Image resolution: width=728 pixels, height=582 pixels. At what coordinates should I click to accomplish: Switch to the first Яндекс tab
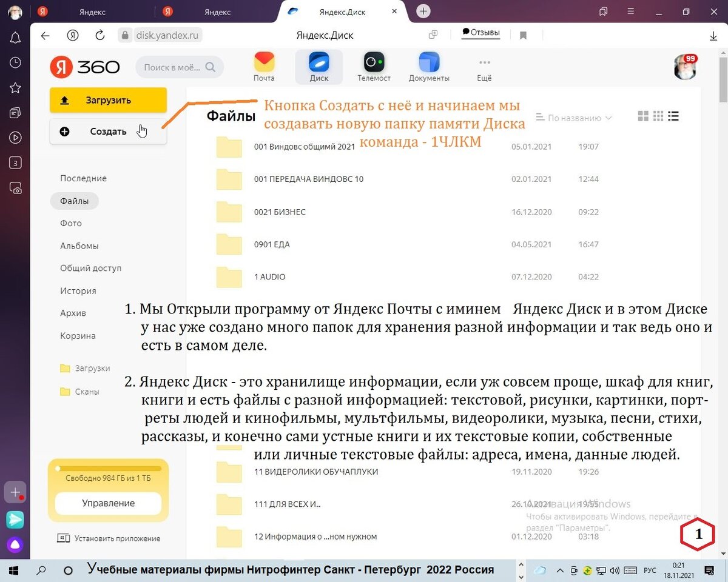coord(93,12)
